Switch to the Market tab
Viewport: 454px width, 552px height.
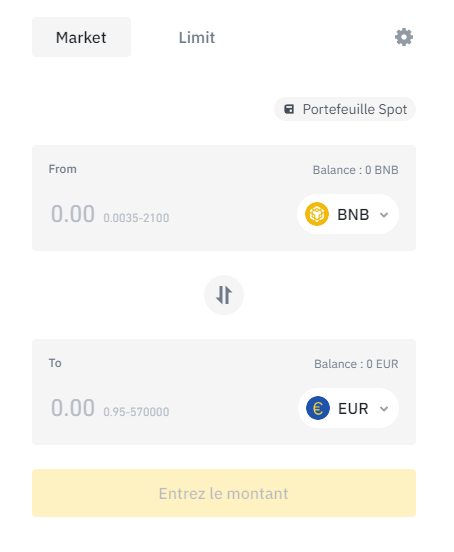coord(81,37)
